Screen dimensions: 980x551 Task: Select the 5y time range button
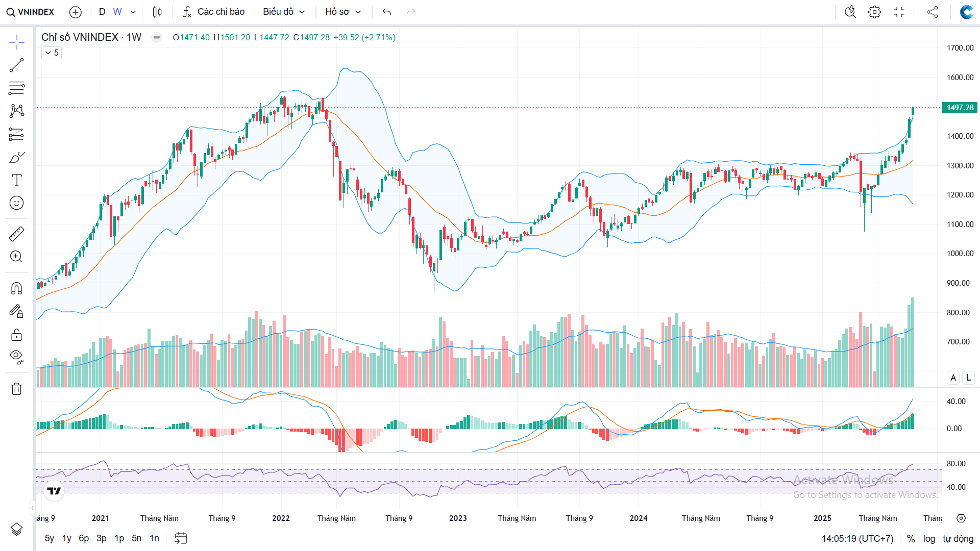[50, 538]
